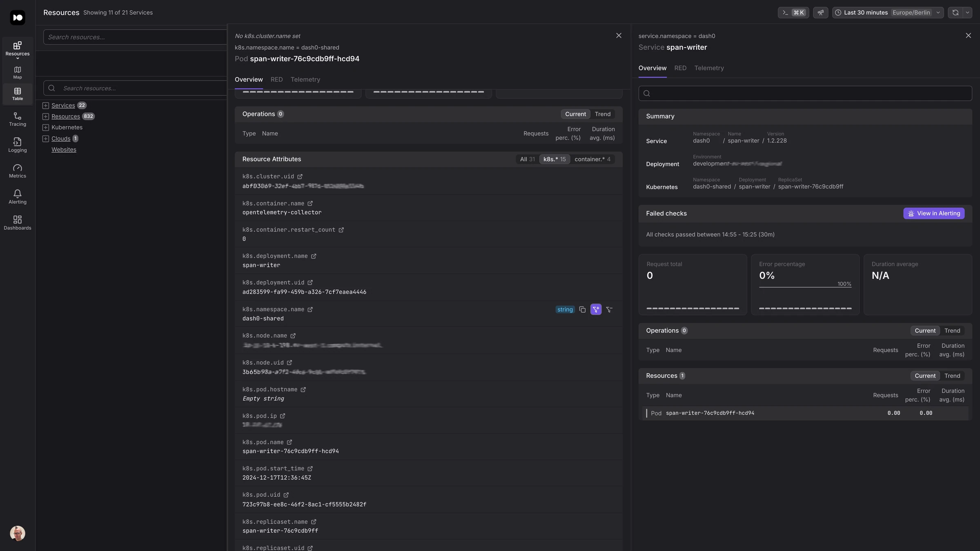Open the command palette ⌘K button
Viewport: 980px width, 551px height.
point(793,13)
